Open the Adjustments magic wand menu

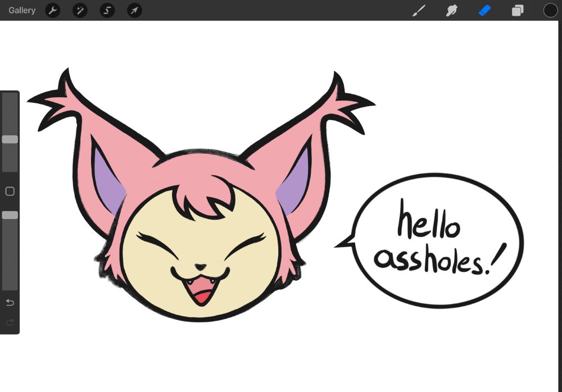80,11
